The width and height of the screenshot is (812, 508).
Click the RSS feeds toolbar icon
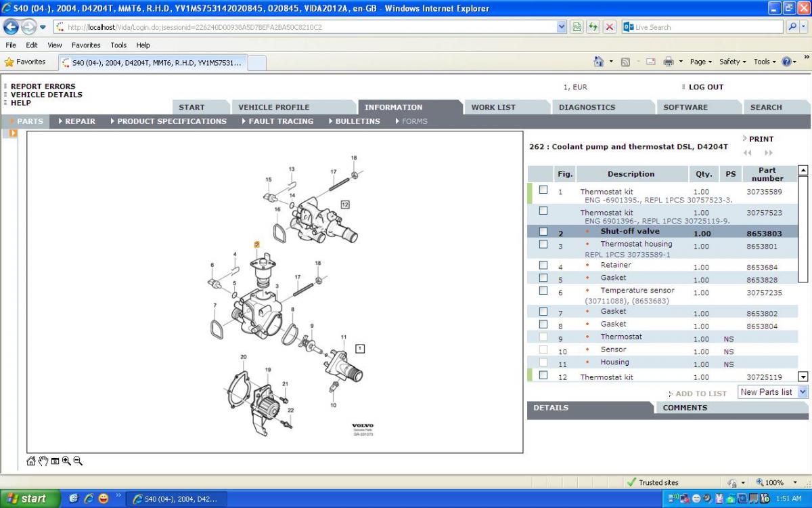pyautogui.click(x=625, y=62)
